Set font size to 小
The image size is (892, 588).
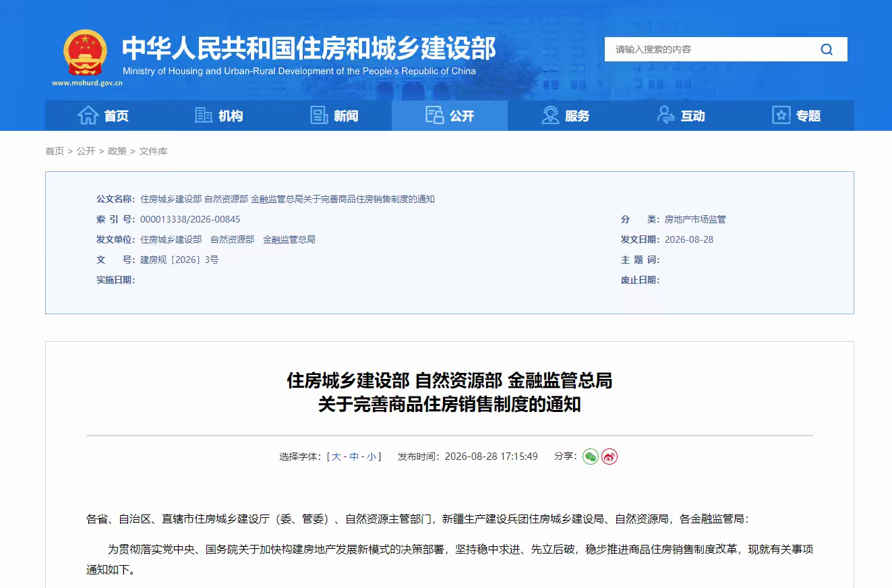(371, 457)
